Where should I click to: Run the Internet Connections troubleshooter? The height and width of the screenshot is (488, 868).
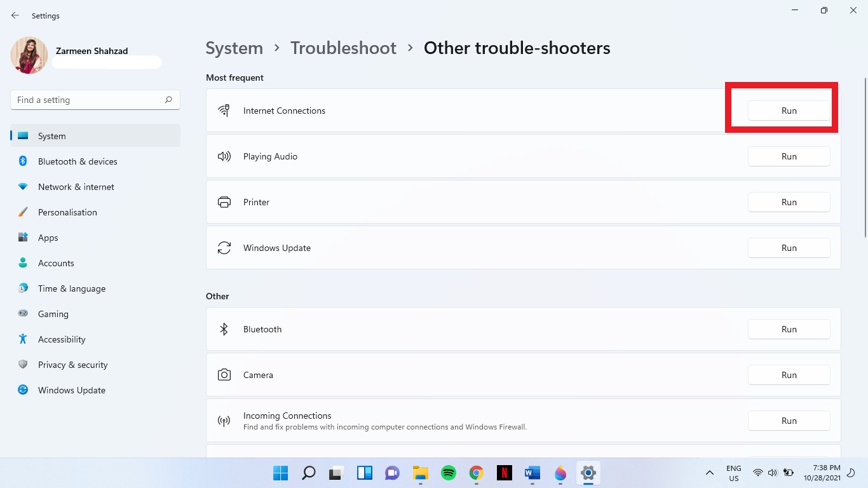point(789,110)
